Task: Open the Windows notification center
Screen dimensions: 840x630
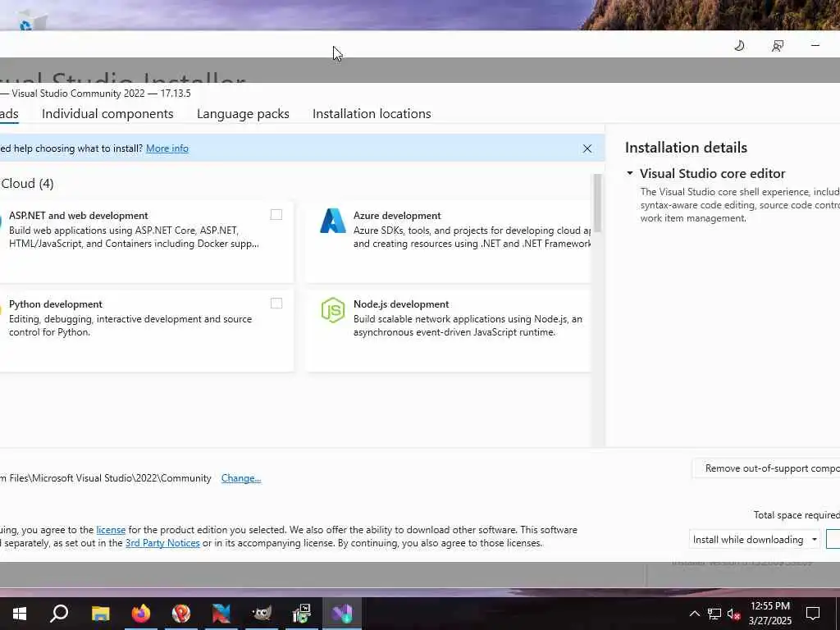Action: click(813, 614)
